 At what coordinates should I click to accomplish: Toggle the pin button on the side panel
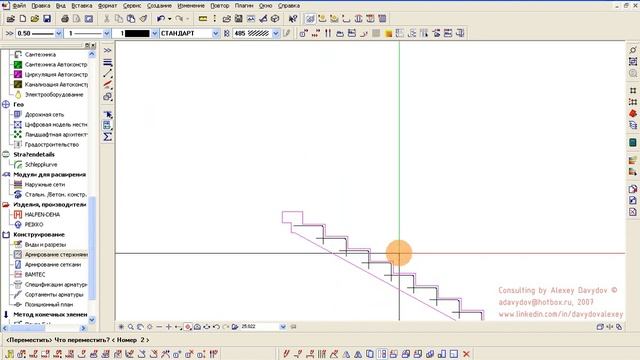pyautogui.click(x=87, y=45)
